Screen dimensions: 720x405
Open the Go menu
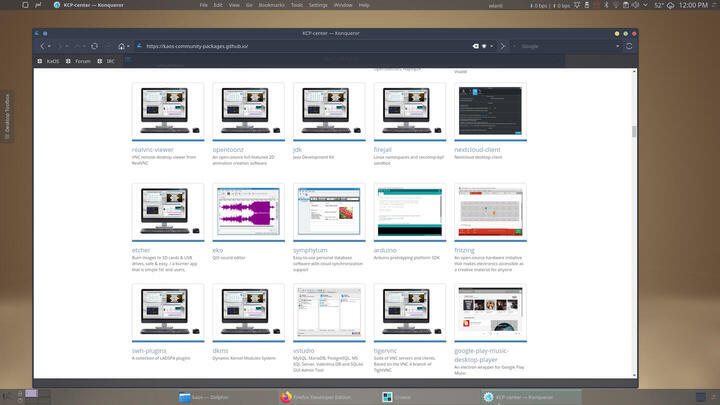(x=249, y=5)
